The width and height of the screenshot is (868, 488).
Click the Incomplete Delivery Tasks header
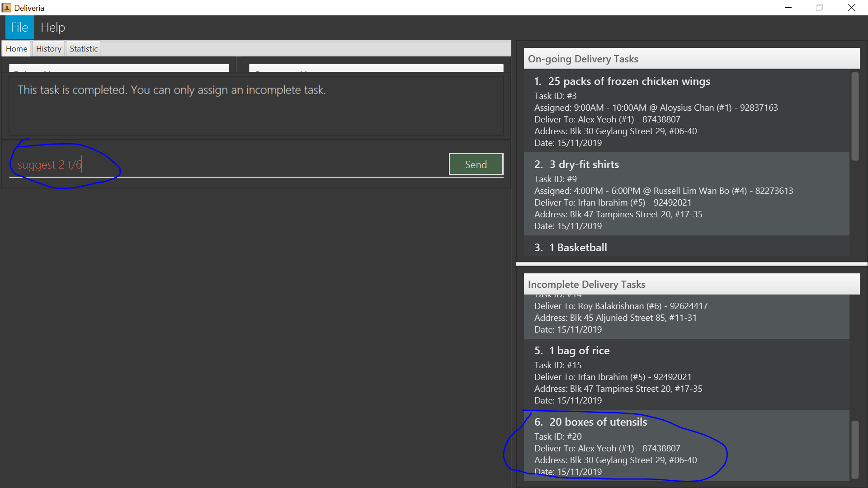691,284
